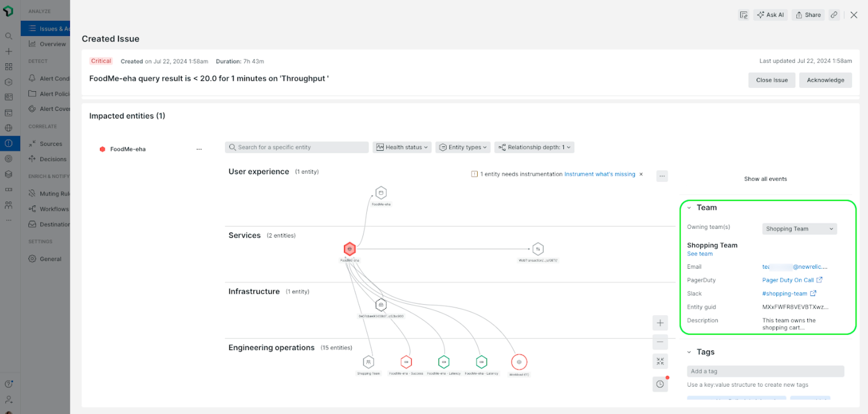Click the fit-to-view collapse arrows icon
Viewport: 868px width, 414px height.
[660, 361]
